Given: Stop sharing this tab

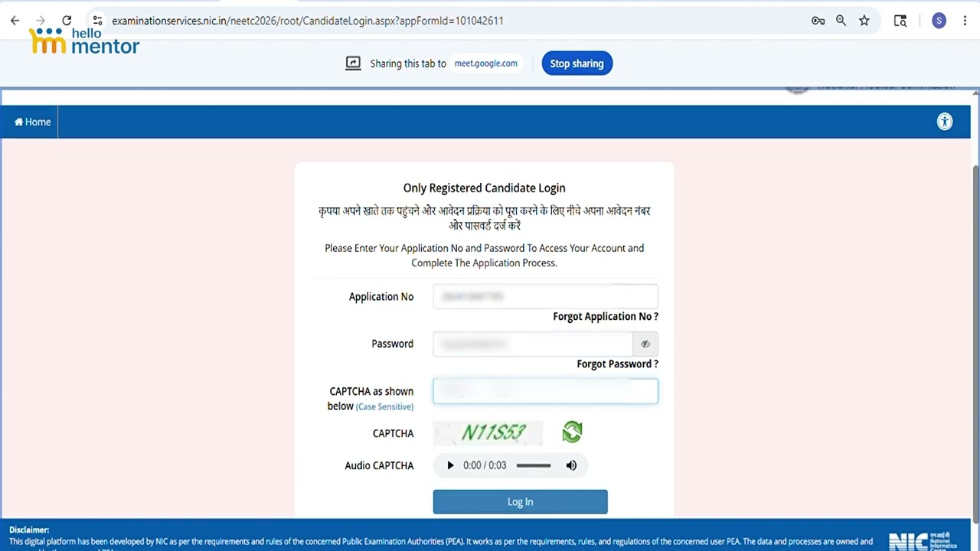Looking at the screenshot, I should pos(577,64).
